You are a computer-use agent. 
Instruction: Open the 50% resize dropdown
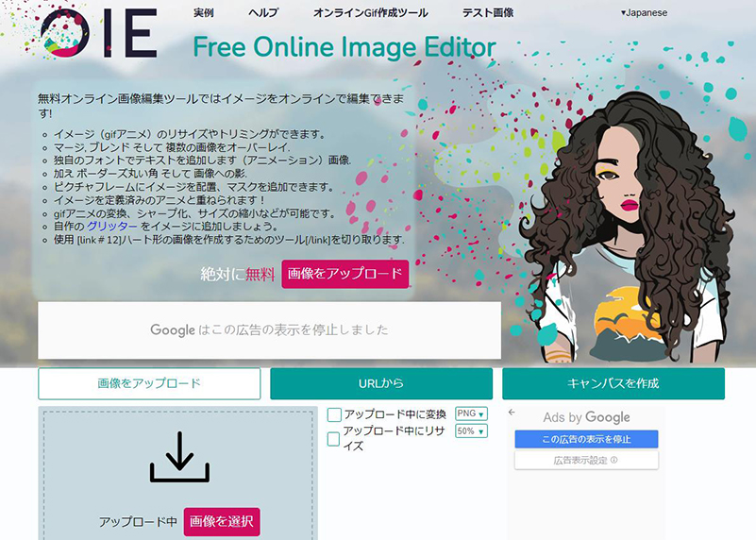coord(471,431)
